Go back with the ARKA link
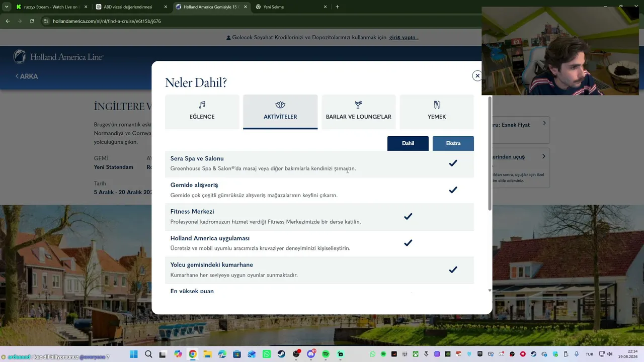 (27, 76)
